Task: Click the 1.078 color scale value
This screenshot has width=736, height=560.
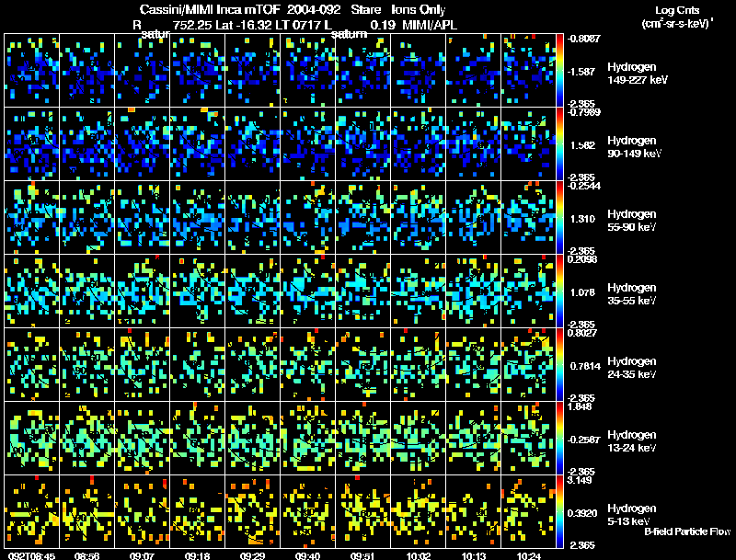Action: pos(582,292)
